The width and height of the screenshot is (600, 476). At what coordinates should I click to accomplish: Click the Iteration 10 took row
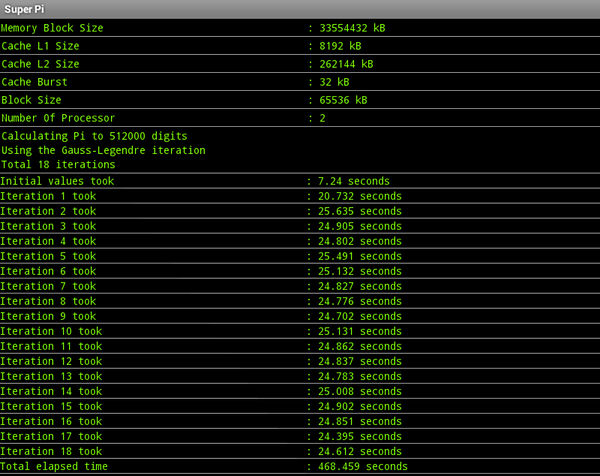click(x=300, y=331)
